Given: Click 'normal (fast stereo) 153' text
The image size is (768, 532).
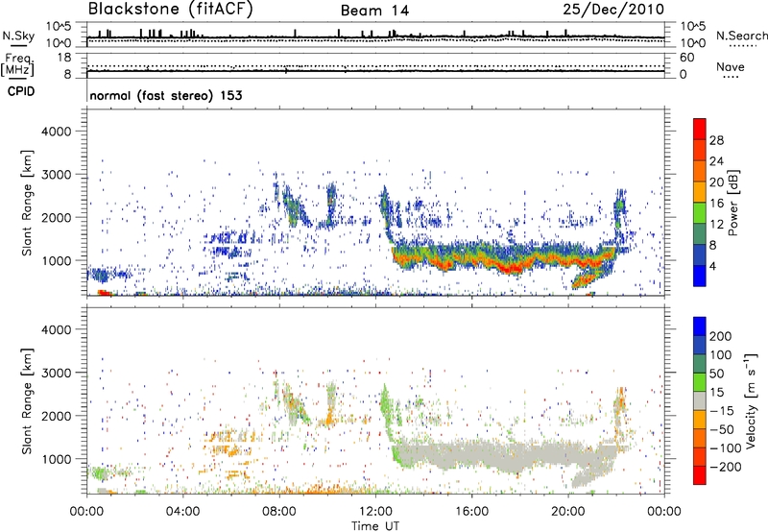Looking at the screenshot, I should click(166, 96).
